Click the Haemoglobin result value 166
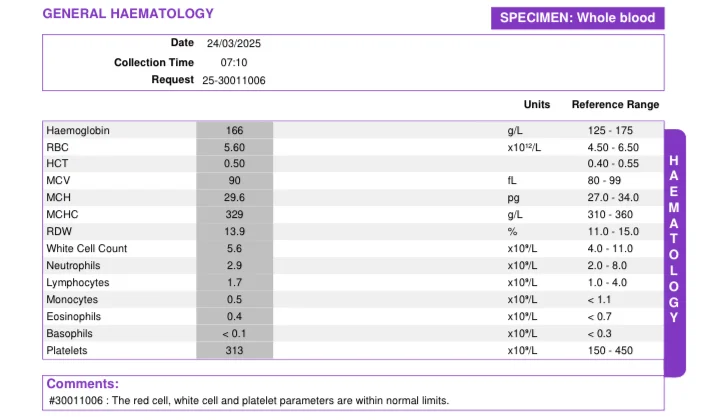 234,130
